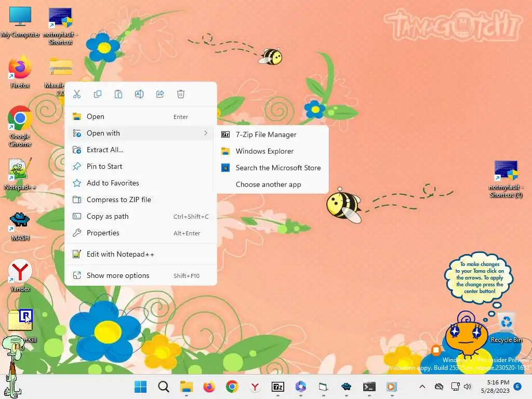The image size is (532, 399).
Task: Click the volume speaker tray icon
Action: 468,387
